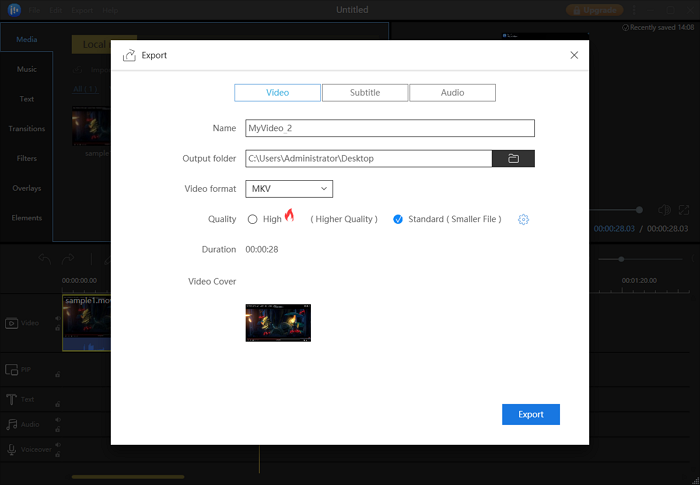This screenshot has width=700, height=485.
Task: Select High quality radio button
Action: tap(253, 219)
